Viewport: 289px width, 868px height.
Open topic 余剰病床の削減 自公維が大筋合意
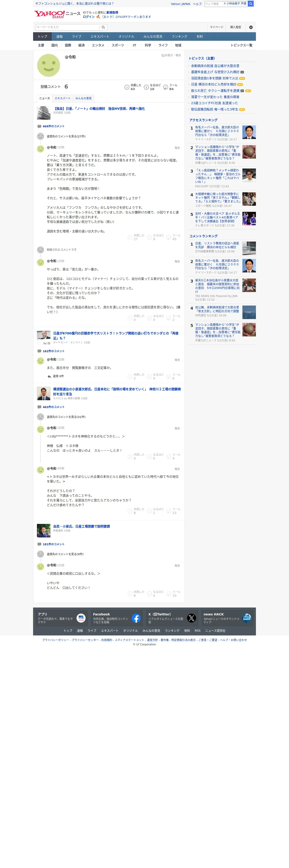click(x=215, y=66)
